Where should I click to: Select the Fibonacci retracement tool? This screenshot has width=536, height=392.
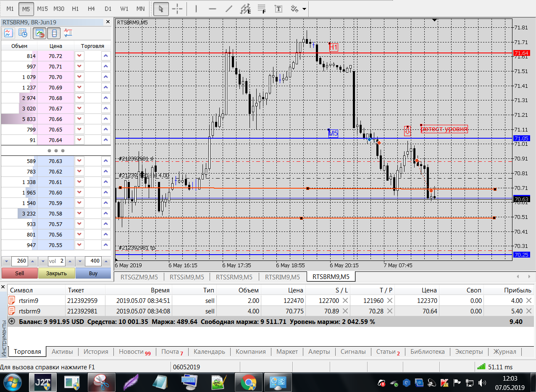pos(262,8)
